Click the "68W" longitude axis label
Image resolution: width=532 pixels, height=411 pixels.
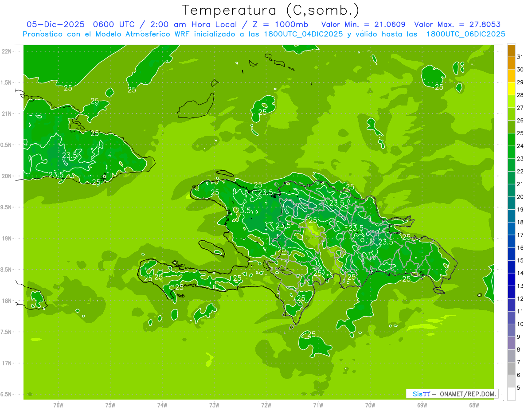[x=474, y=405]
